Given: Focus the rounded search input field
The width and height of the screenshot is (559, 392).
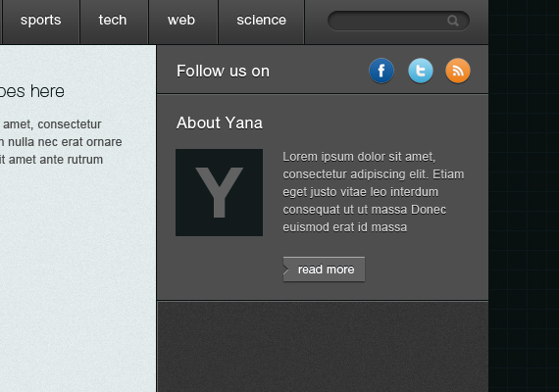Looking at the screenshot, I should 398,21.
